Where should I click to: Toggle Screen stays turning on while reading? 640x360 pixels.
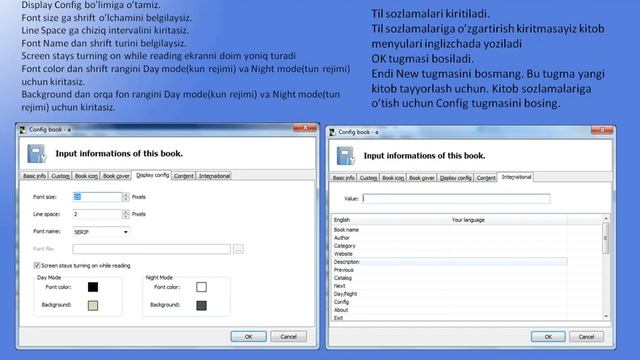37,266
